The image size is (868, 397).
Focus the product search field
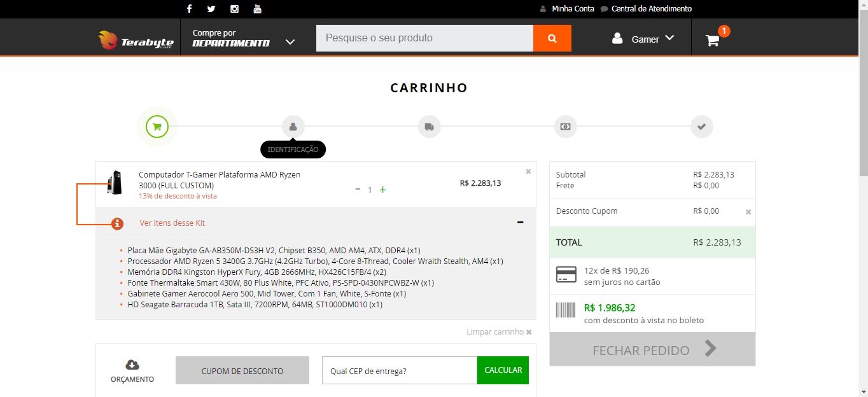[x=424, y=38]
